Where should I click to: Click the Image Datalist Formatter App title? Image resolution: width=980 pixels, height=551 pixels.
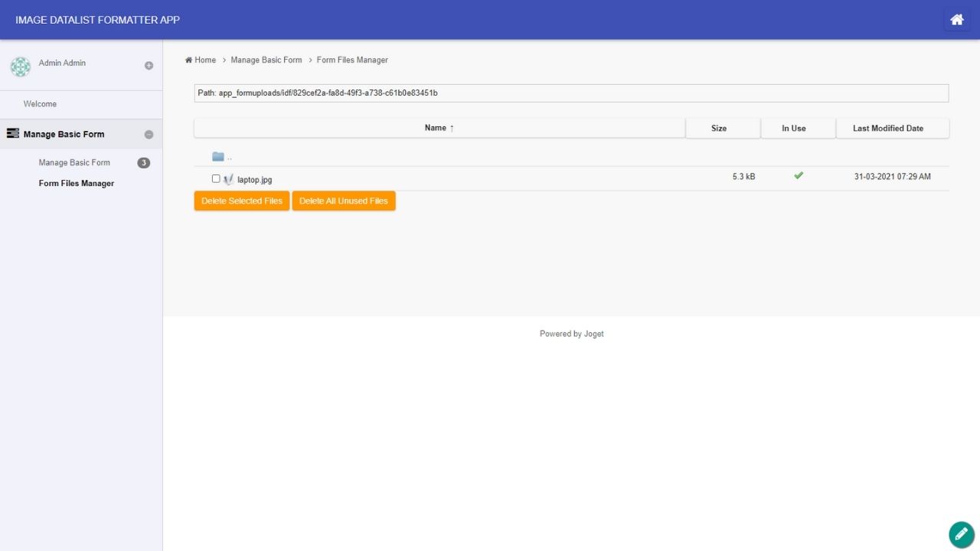[97, 20]
